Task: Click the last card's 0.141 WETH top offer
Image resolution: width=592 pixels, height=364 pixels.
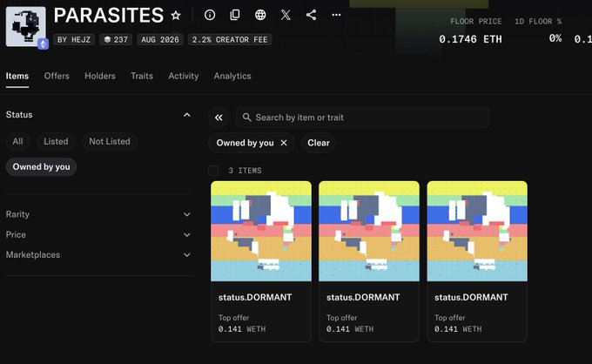Action: 458,329
